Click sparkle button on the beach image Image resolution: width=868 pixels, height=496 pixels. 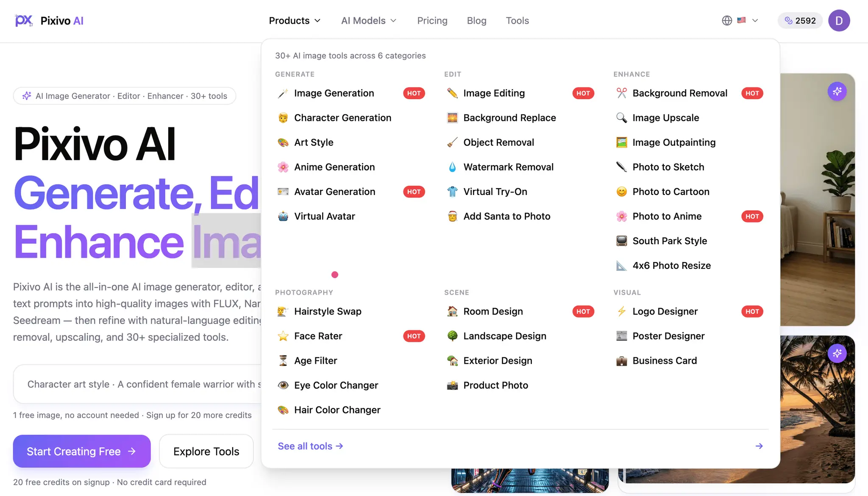(x=837, y=353)
